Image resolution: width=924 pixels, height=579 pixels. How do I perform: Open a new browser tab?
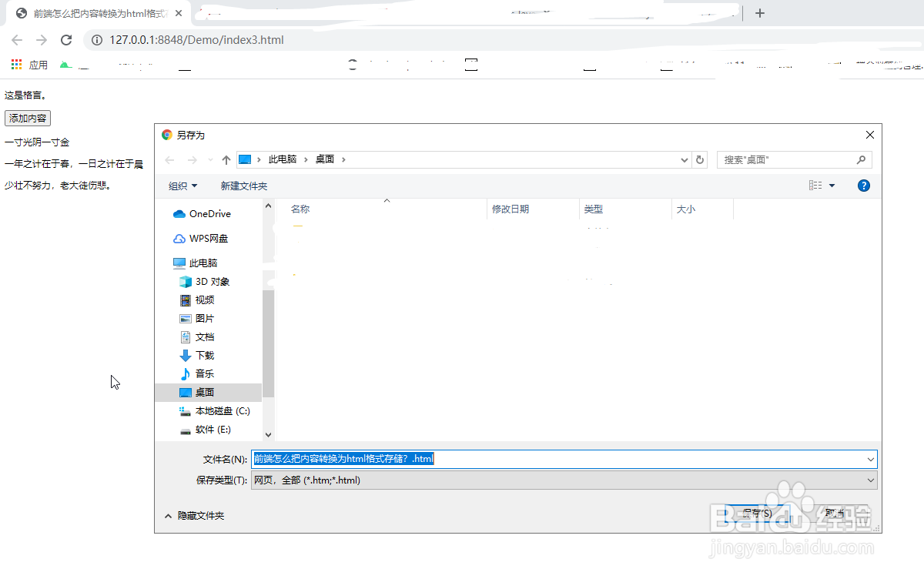pos(759,12)
